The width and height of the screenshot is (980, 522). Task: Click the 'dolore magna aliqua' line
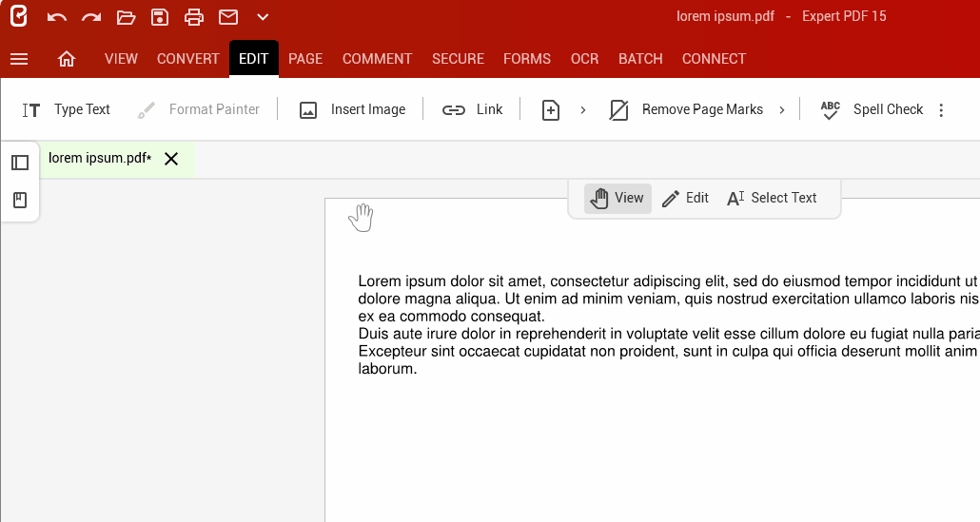click(x=669, y=299)
